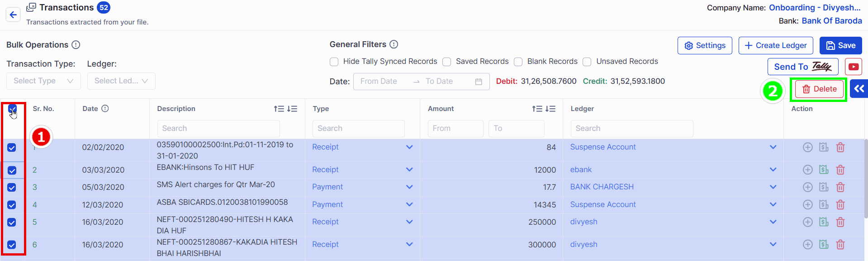Change Type dropdown for EBANK:Hinsons row

362,170
